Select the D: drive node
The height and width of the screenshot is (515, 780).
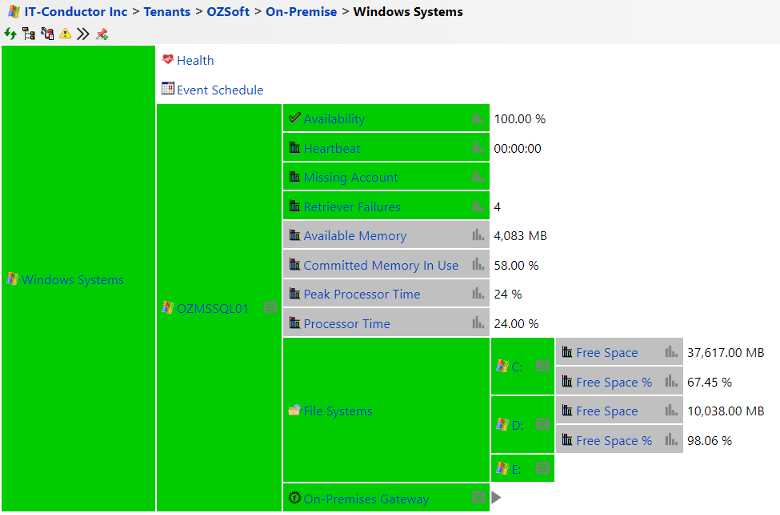pos(517,425)
